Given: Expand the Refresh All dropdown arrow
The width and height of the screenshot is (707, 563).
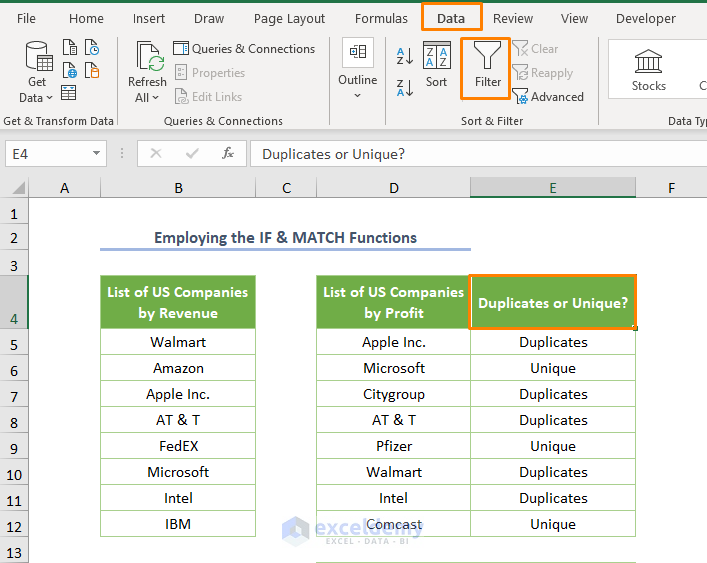Looking at the screenshot, I should click(x=155, y=98).
